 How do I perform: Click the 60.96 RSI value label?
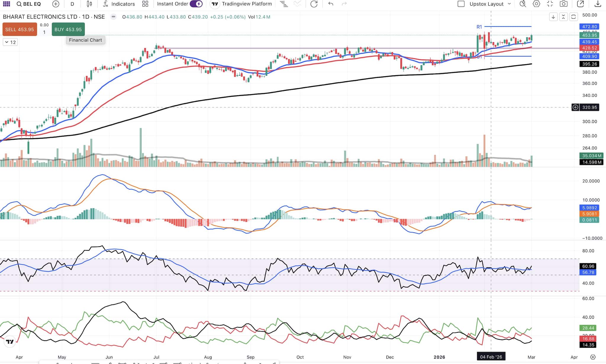pyautogui.click(x=588, y=266)
